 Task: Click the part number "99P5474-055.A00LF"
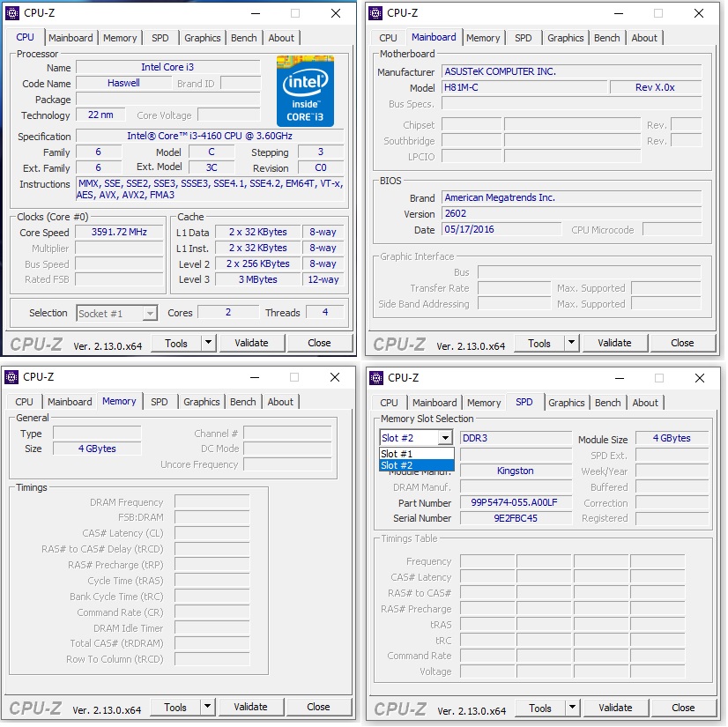[514, 502]
